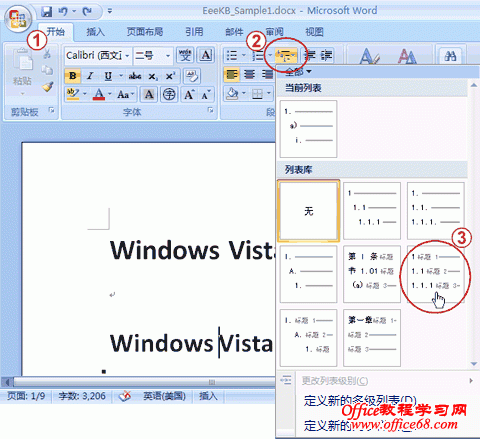Center the text
Screen dimensions: 480x439
pos(249,74)
